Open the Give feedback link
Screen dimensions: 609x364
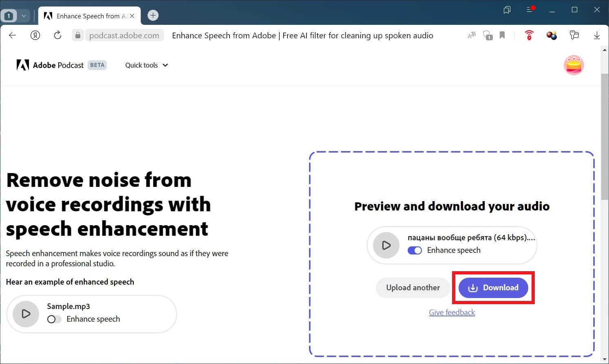tap(452, 312)
